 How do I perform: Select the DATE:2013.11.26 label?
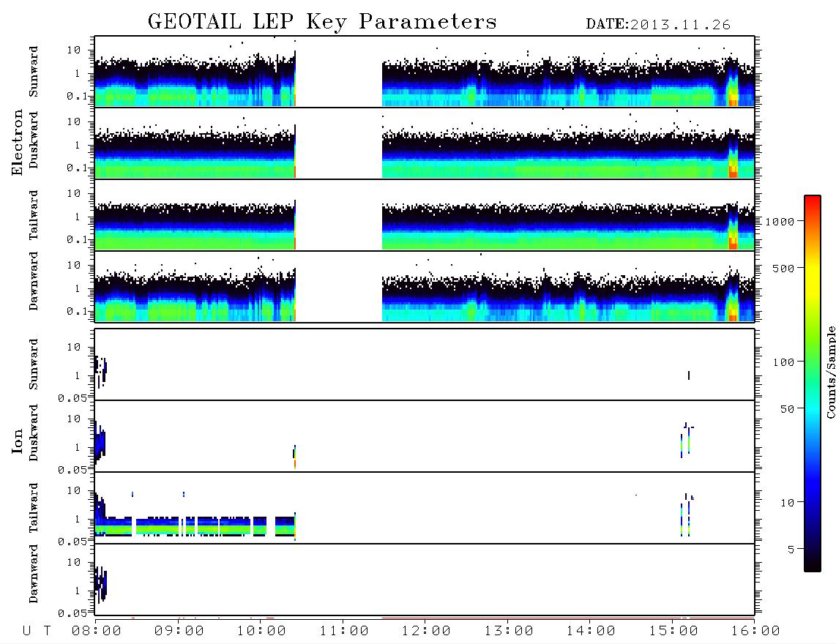pos(658,25)
